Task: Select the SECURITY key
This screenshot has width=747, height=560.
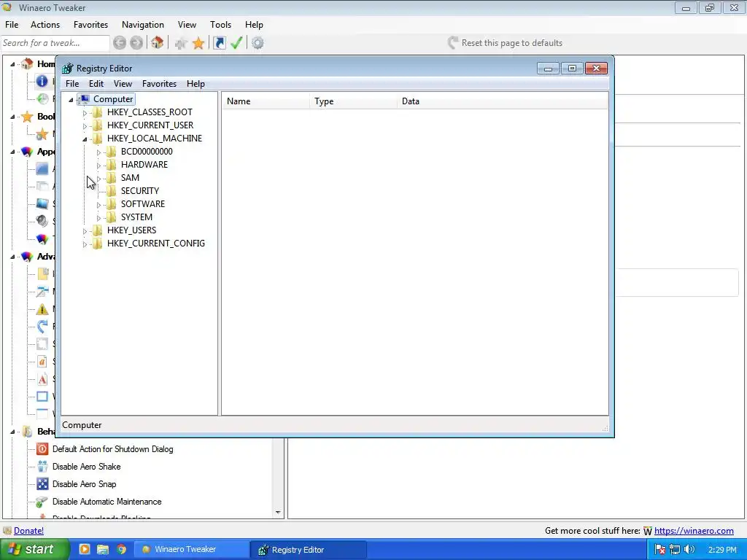Action: [139, 191]
